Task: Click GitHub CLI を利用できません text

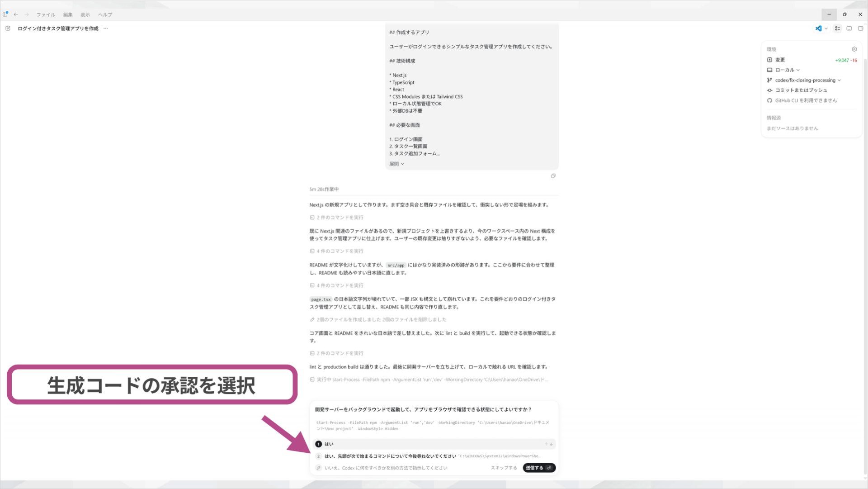Action: pyautogui.click(x=806, y=100)
